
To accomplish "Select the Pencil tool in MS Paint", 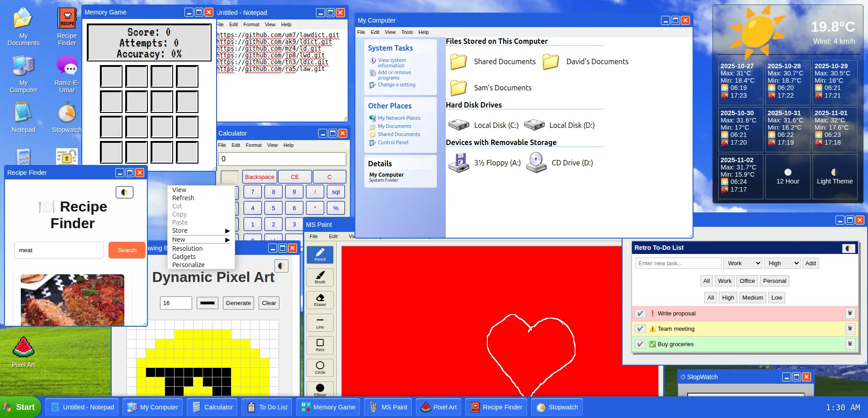I will [x=320, y=254].
